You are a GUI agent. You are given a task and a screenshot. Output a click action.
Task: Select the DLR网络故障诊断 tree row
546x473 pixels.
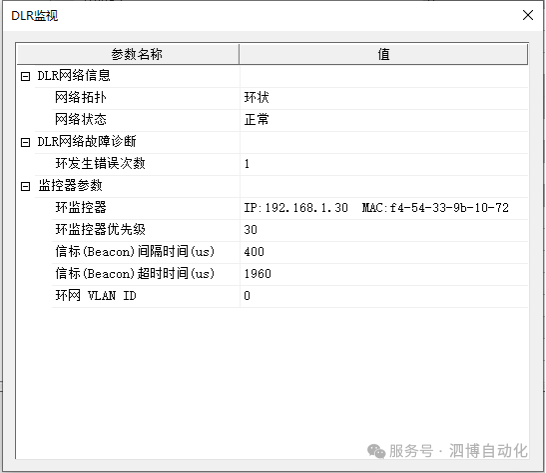(87, 141)
